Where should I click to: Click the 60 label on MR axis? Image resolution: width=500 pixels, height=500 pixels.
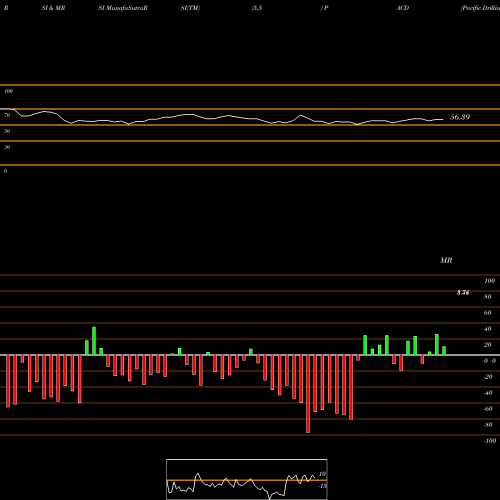(488, 313)
